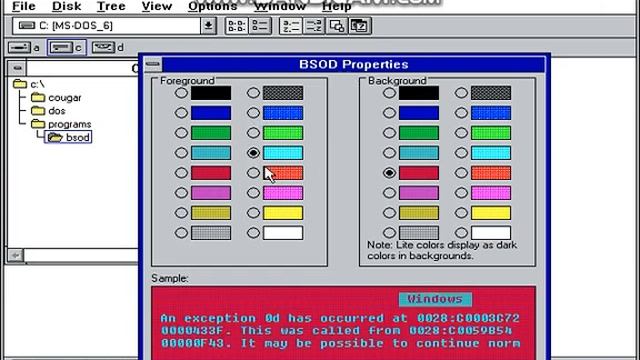Screen dimensions: 640x360
Task: Click the c:\ root folder icon
Action: (20, 84)
